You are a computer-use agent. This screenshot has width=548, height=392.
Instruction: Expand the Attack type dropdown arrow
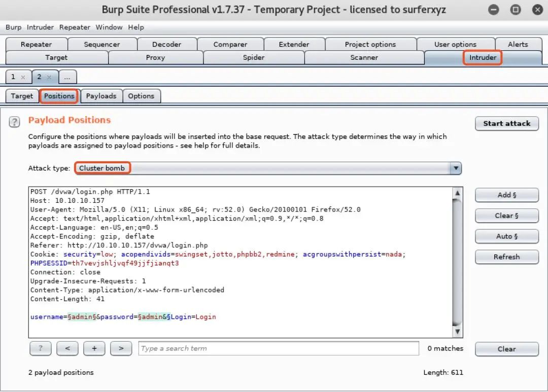click(456, 168)
